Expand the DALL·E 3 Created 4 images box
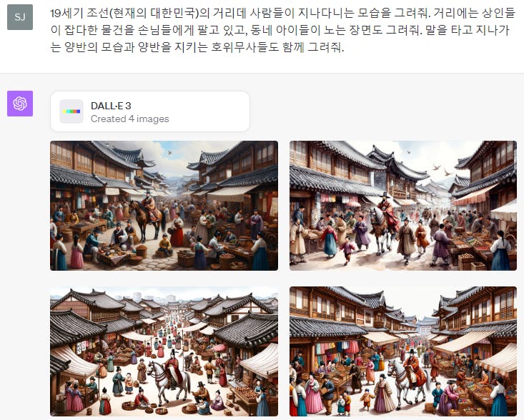This screenshot has width=524, height=420. click(150, 111)
